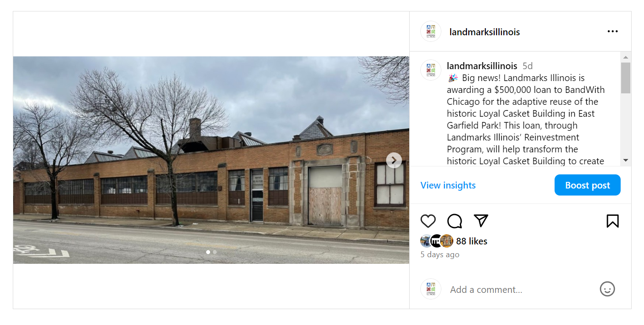Open the landmarksillinois profile avatar in the header
Image resolution: width=644 pixels, height=325 pixels.
click(431, 32)
